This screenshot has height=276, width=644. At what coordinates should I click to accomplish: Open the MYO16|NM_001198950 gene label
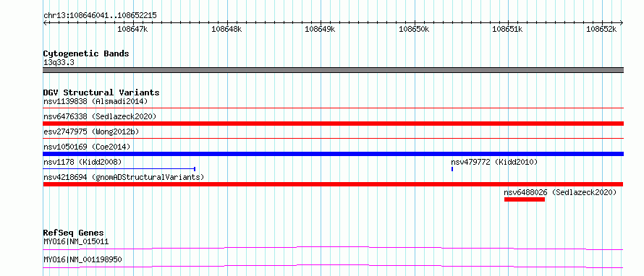(x=82, y=259)
